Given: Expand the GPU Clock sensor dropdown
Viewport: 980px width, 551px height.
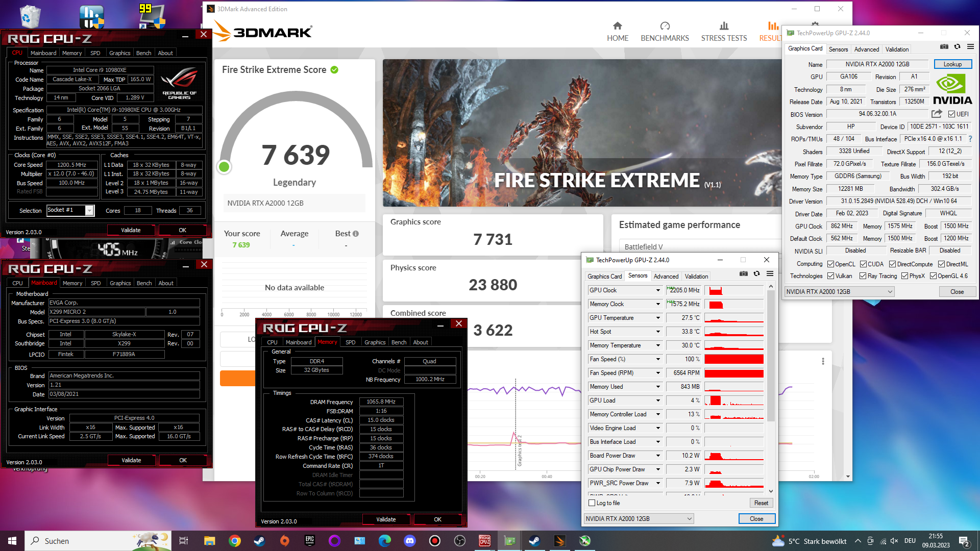Looking at the screenshot, I should pyautogui.click(x=658, y=290).
